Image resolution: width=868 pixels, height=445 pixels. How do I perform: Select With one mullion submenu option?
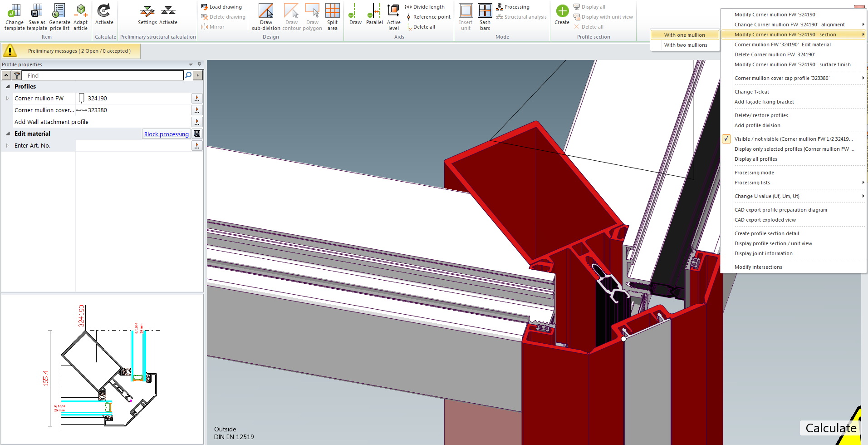click(684, 35)
